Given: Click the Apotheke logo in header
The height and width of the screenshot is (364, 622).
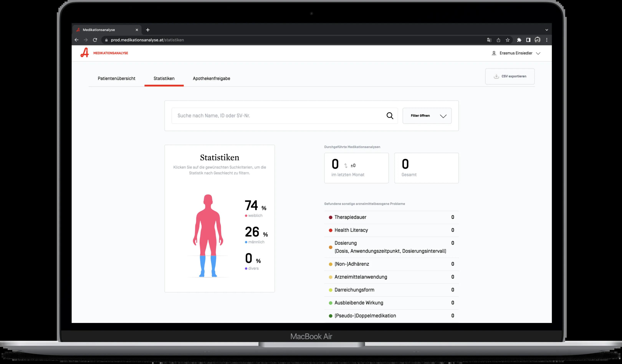Looking at the screenshot, I should pyautogui.click(x=85, y=53).
